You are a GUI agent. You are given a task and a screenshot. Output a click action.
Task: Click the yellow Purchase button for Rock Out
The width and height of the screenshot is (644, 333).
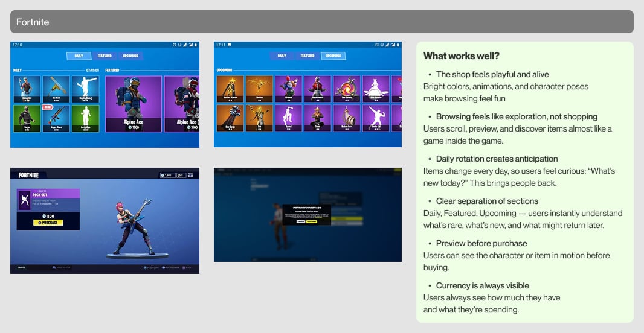(48, 223)
